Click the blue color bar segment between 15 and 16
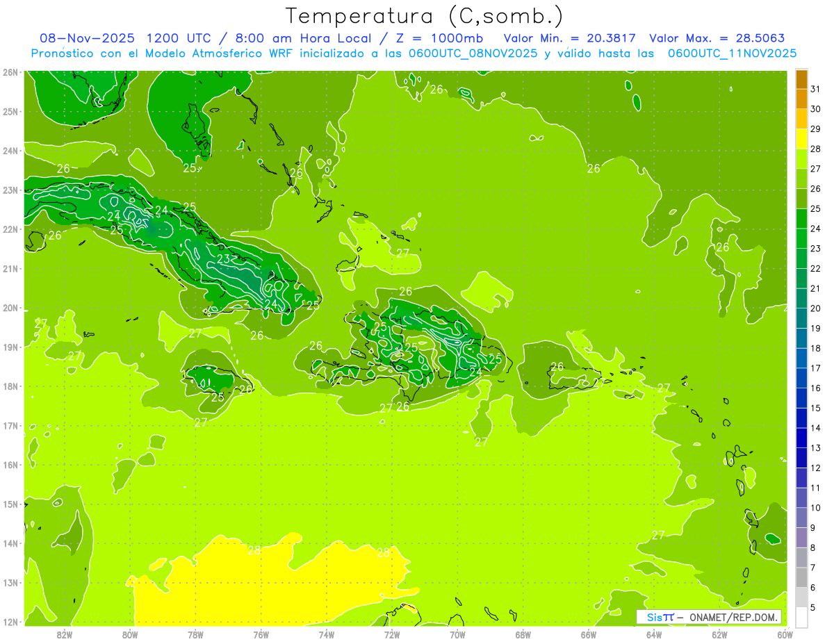 [x=801, y=399]
